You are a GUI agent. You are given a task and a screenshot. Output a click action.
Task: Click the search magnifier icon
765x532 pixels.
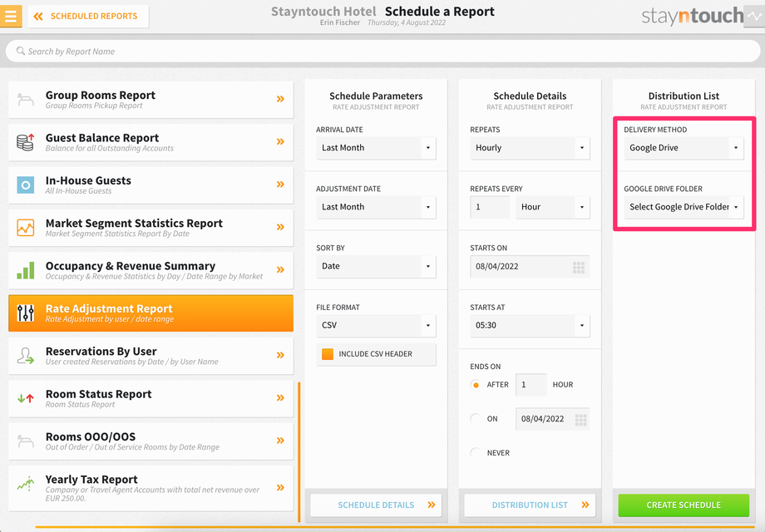coord(20,51)
